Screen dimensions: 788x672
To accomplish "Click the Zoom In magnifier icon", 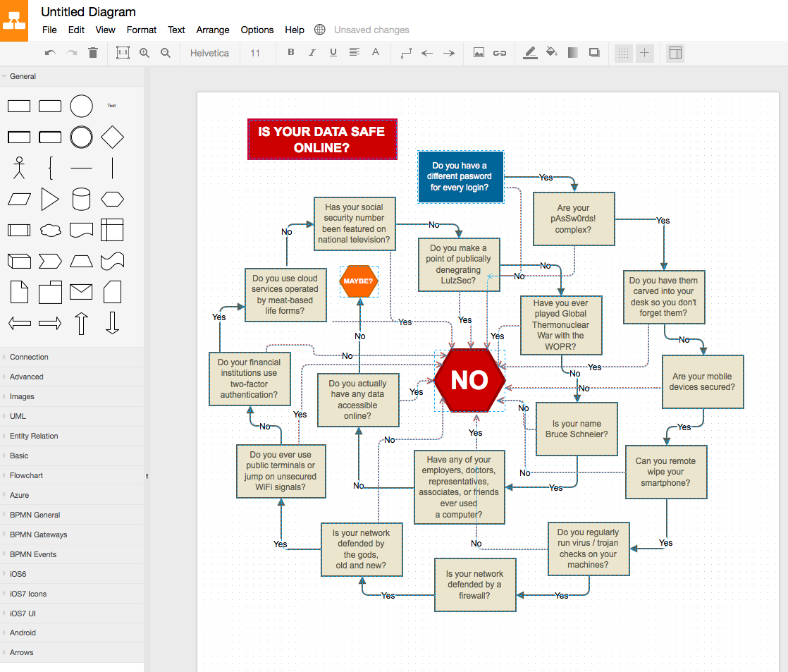I will click(x=144, y=53).
